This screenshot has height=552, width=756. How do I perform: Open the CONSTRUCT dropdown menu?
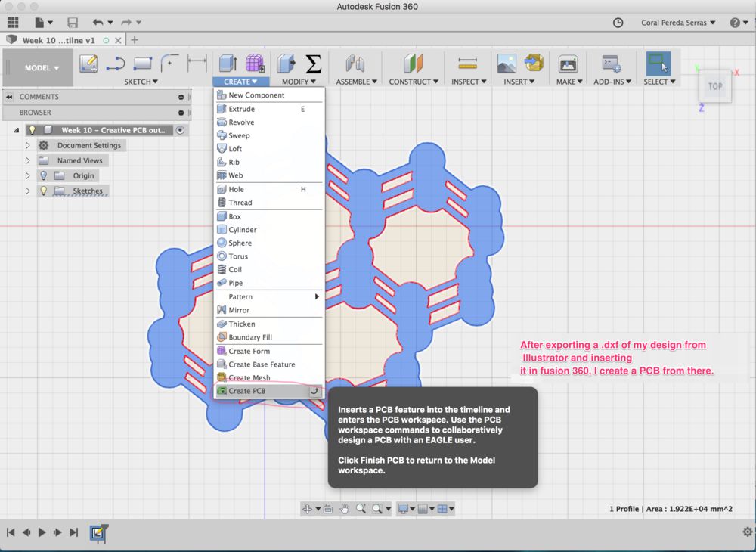point(414,82)
